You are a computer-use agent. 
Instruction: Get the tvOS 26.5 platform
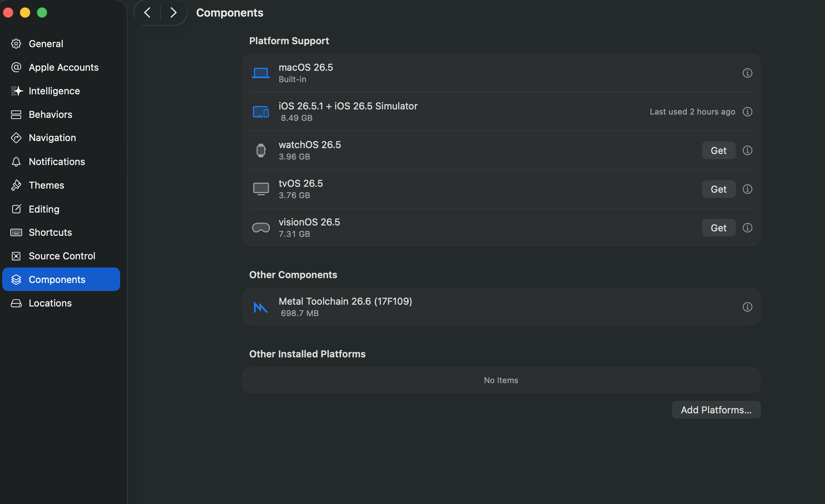(x=718, y=189)
